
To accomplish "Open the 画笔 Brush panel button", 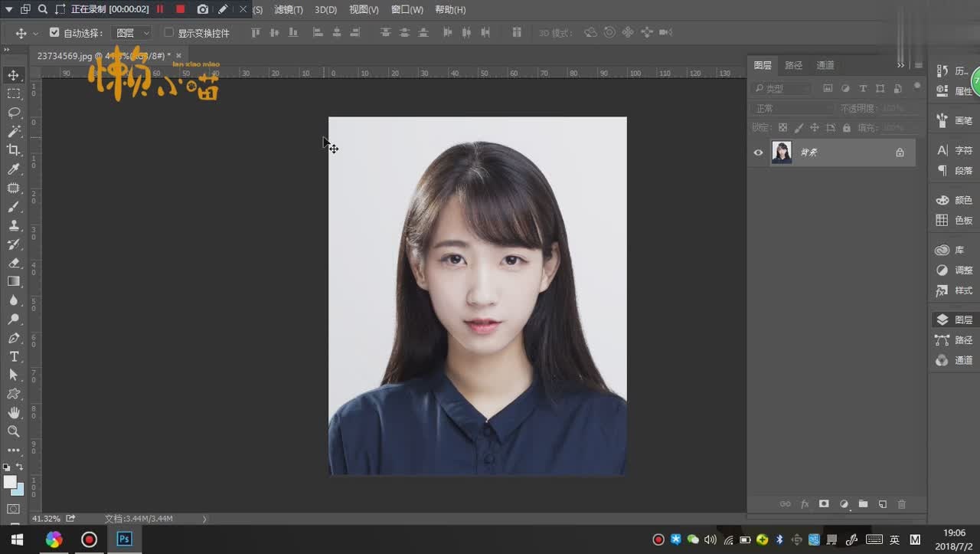I will click(x=954, y=120).
